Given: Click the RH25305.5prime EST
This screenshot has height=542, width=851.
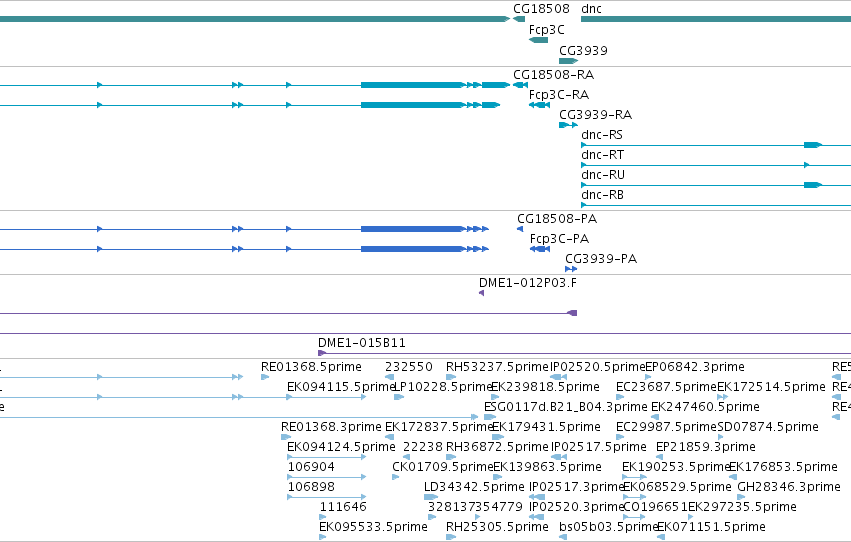Looking at the screenshot, I should pyautogui.click(x=497, y=527).
